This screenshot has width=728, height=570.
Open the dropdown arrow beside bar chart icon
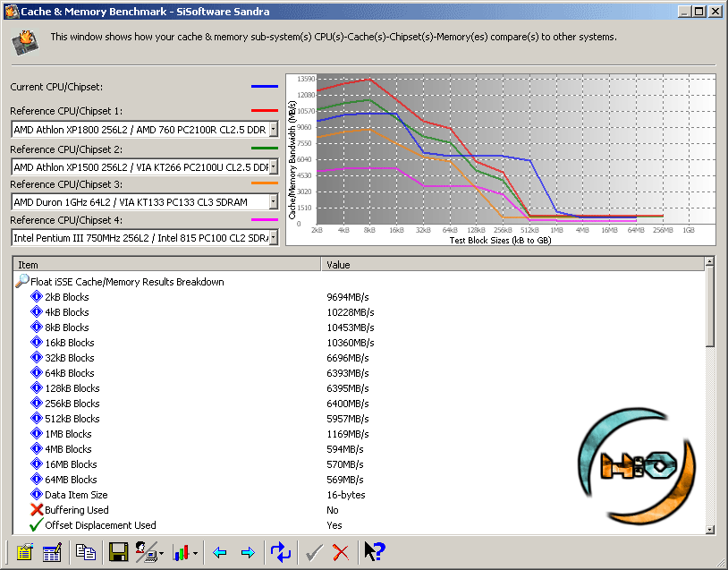tap(195, 553)
